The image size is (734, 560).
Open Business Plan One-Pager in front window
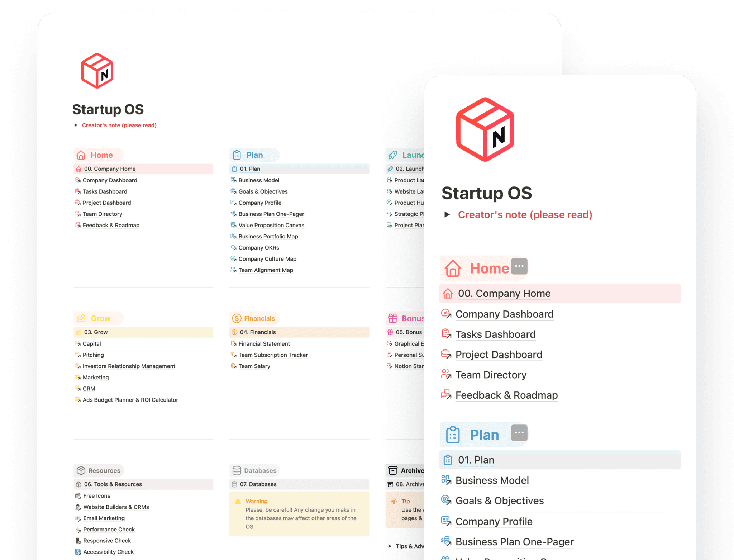pyautogui.click(x=514, y=542)
